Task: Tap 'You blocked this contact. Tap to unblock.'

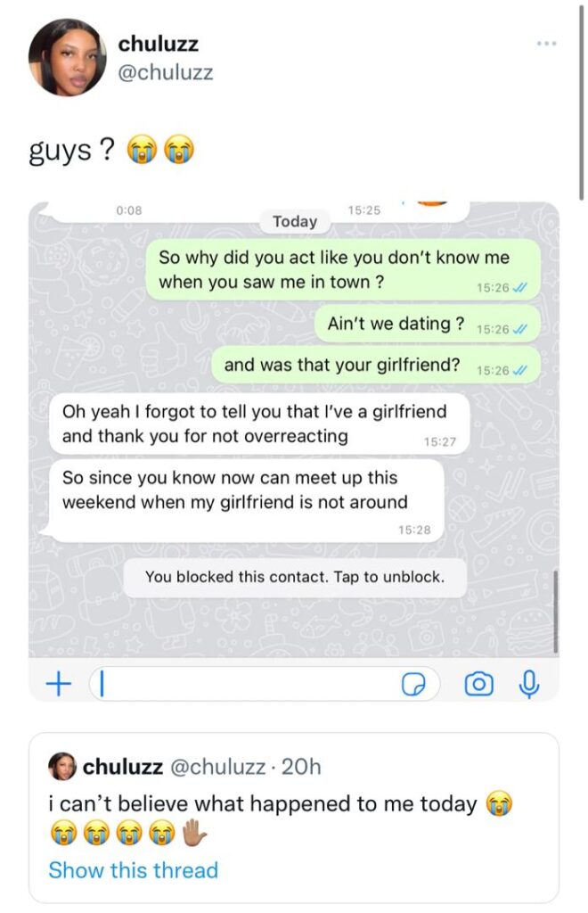Action: point(295,577)
